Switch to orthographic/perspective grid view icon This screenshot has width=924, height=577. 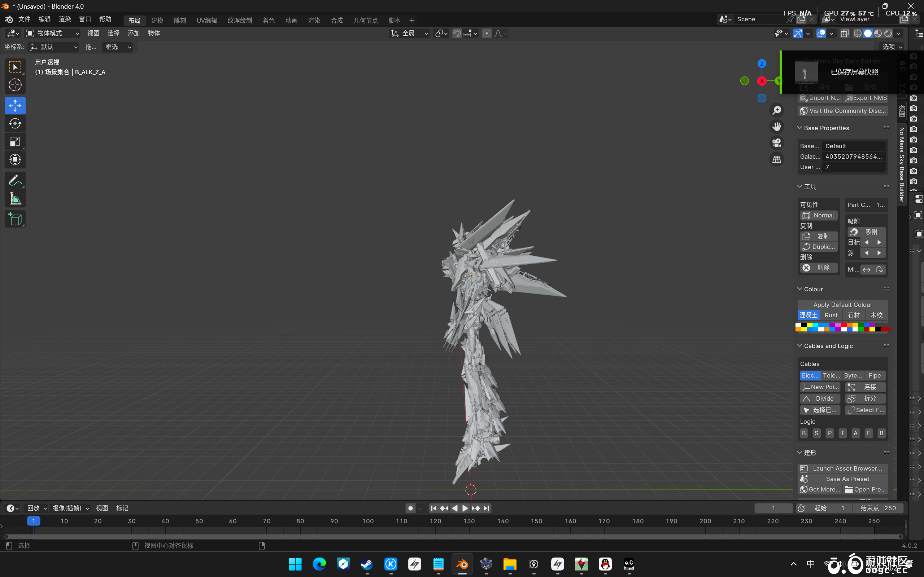(777, 159)
